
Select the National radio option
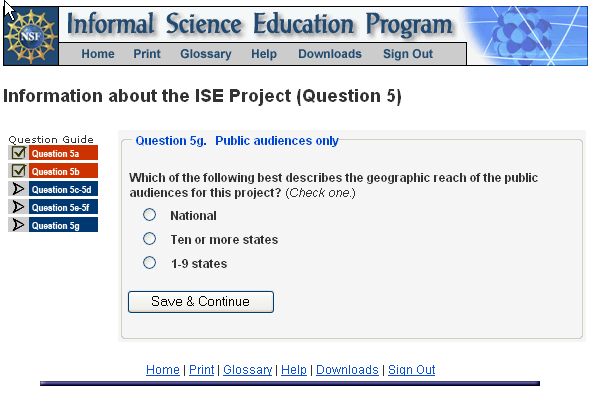[x=150, y=215]
